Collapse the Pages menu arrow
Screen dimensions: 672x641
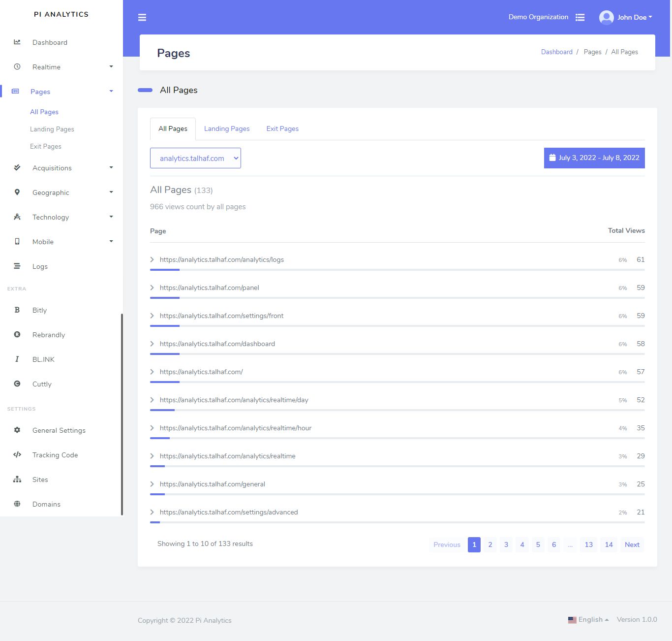tap(111, 91)
